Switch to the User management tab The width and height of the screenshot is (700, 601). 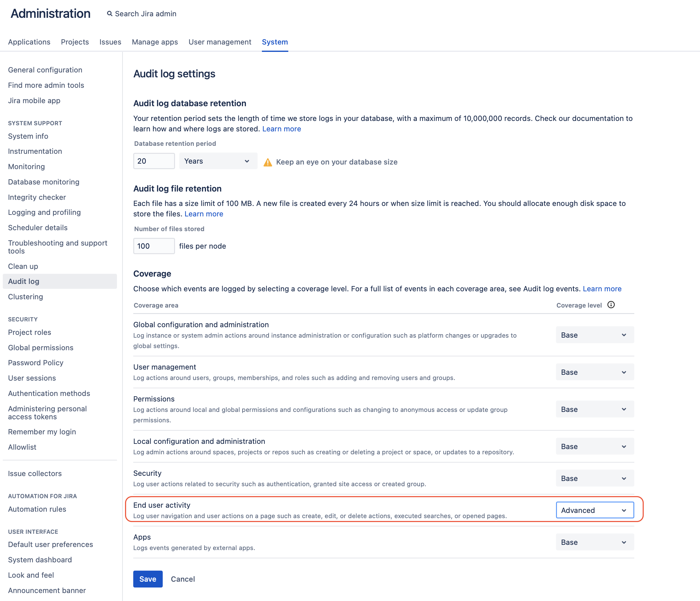(220, 42)
